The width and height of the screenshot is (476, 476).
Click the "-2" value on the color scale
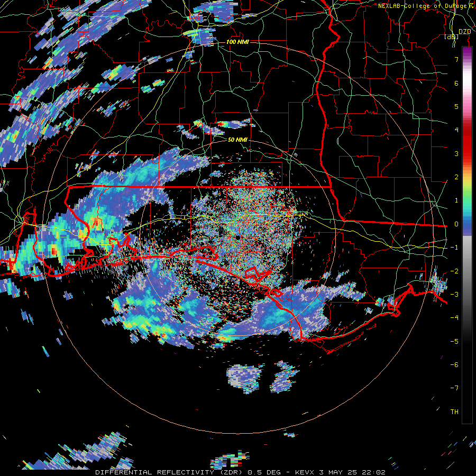tap(454, 271)
